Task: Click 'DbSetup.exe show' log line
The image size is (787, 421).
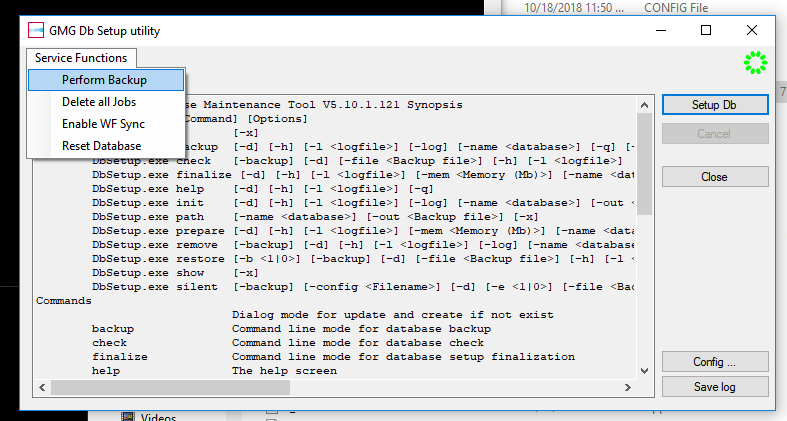Action: 175,273
